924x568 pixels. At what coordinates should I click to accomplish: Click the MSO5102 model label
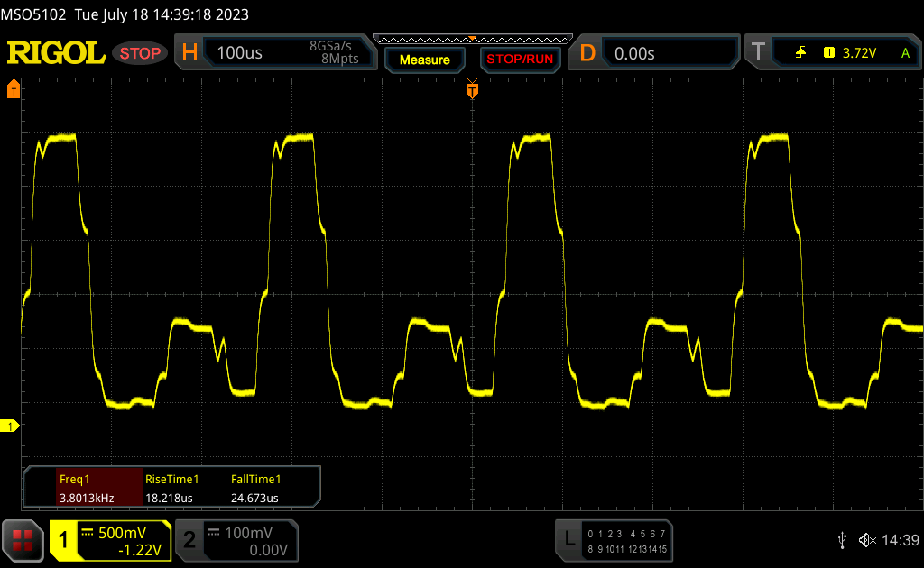click(33, 14)
